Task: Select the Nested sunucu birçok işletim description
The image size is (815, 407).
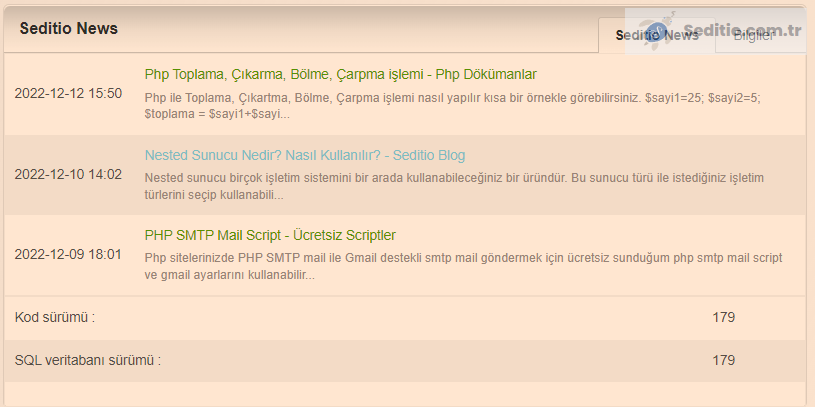Action: pos(454,187)
